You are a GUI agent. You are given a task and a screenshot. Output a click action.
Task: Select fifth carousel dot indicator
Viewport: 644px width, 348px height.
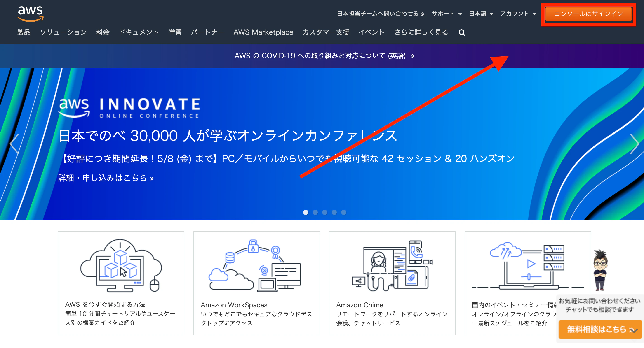point(343,212)
